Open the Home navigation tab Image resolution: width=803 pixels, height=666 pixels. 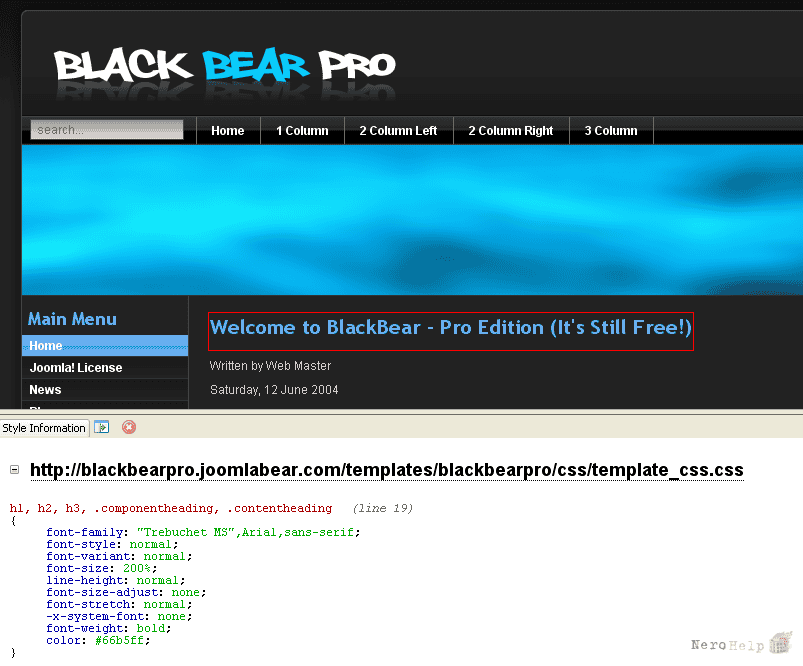click(228, 131)
